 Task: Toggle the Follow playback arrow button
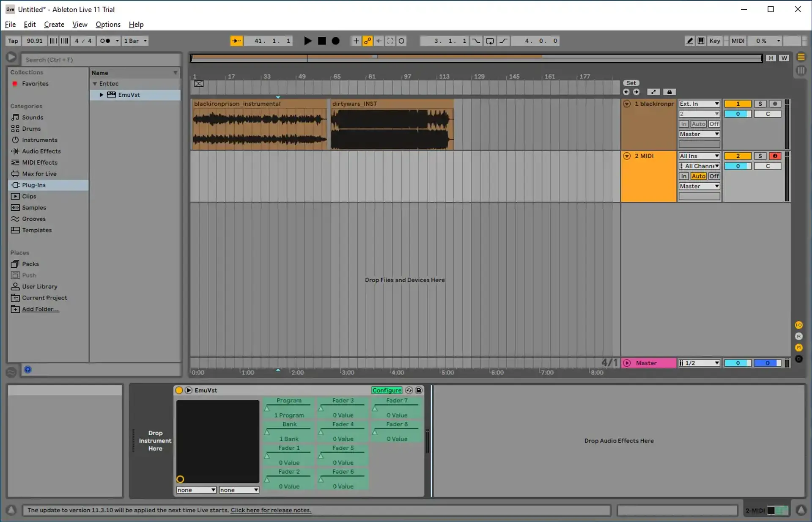tap(236, 41)
